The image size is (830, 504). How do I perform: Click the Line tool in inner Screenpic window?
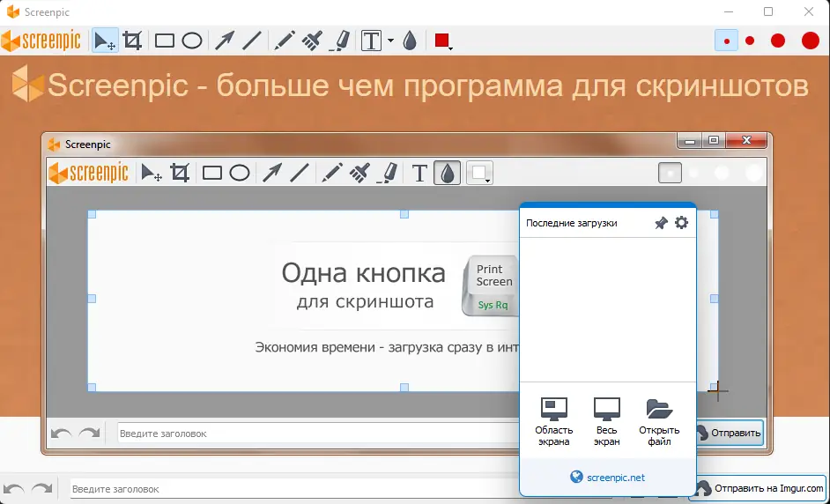(x=300, y=173)
